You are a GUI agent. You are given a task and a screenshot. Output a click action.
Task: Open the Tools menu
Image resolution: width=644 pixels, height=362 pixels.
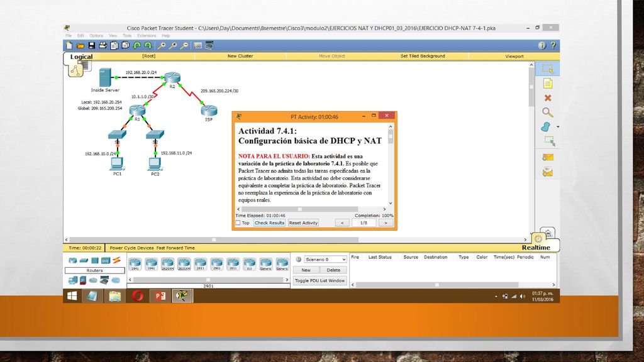(127, 36)
